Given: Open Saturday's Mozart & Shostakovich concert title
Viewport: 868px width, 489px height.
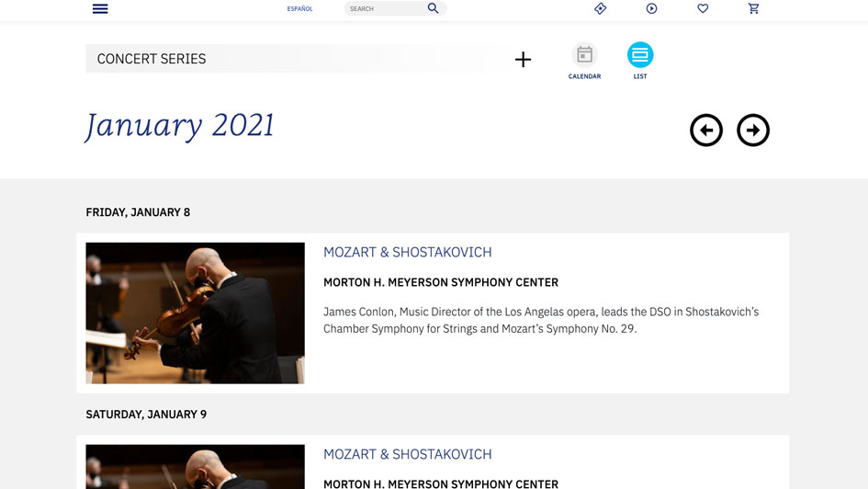Looking at the screenshot, I should pyautogui.click(x=408, y=455).
